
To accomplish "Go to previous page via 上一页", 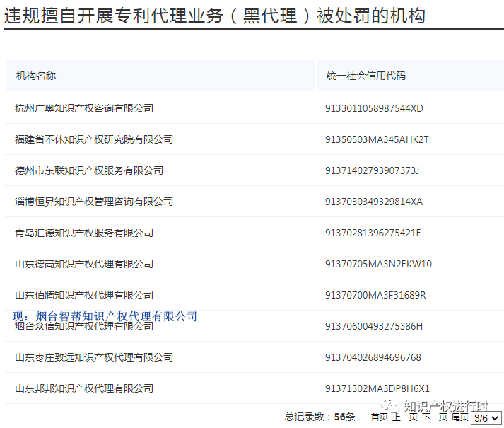I will [x=405, y=417].
